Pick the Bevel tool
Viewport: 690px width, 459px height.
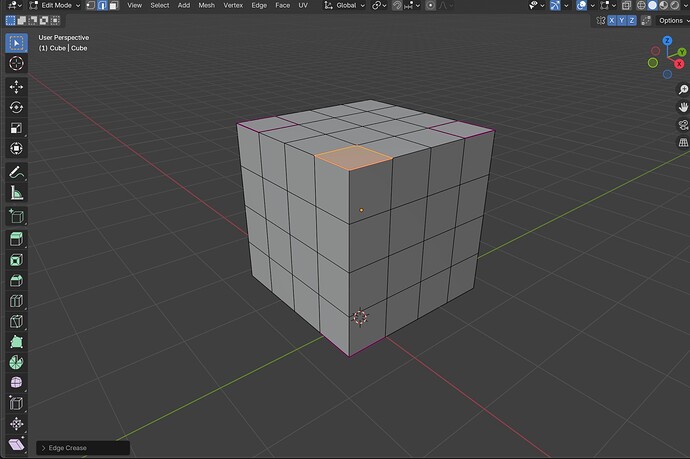[x=16, y=280]
